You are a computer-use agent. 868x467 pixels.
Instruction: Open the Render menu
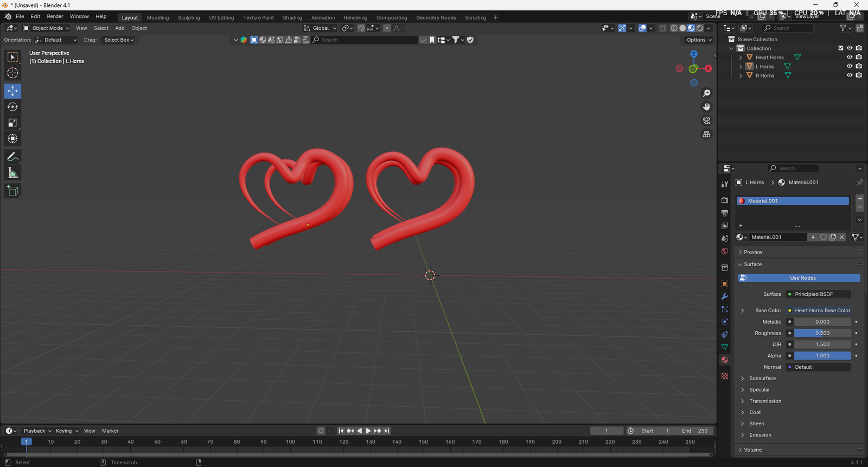55,16
